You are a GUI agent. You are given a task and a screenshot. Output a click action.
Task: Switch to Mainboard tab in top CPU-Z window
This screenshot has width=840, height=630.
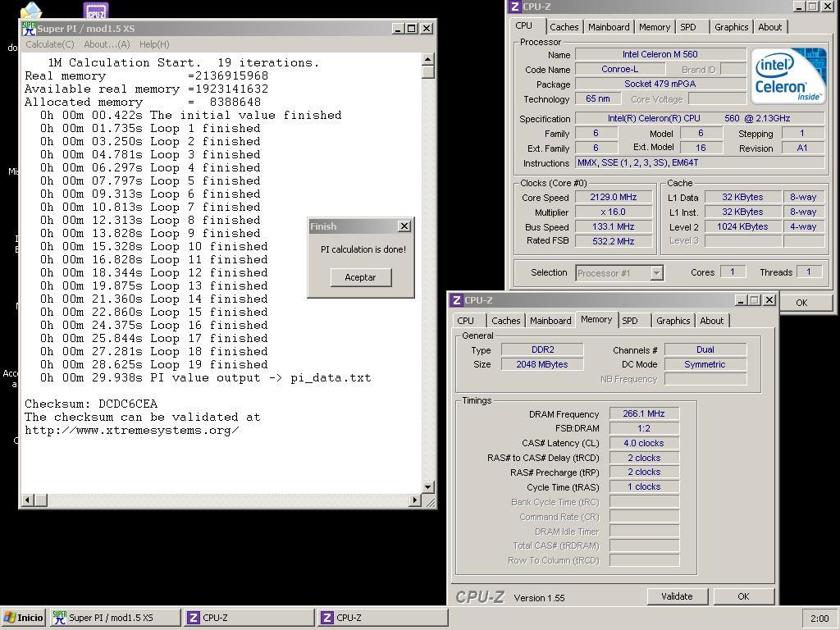click(609, 27)
